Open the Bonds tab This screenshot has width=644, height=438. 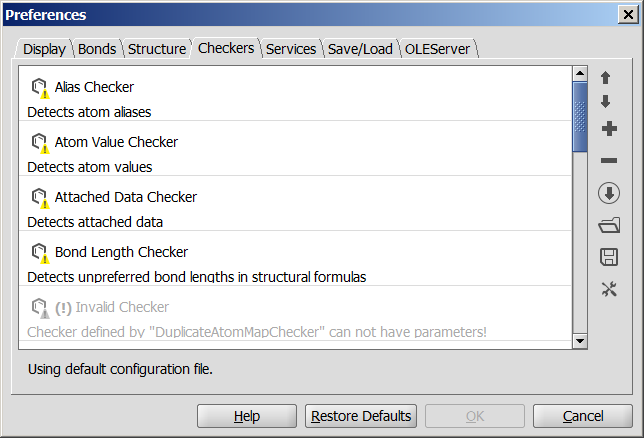[x=97, y=49]
